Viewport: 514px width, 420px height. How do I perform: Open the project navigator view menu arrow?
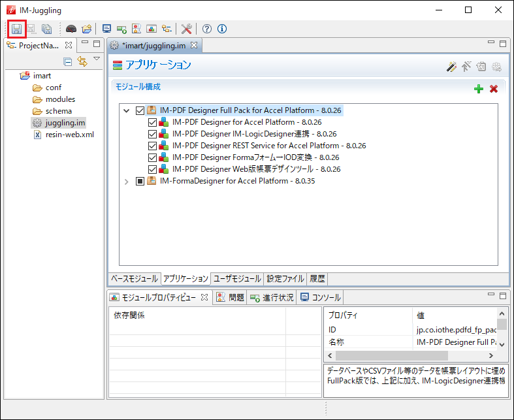pyautogui.click(x=97, y=59)
